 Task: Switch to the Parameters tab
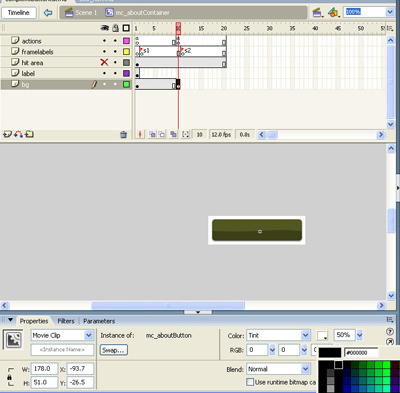(x=99, y=321)
